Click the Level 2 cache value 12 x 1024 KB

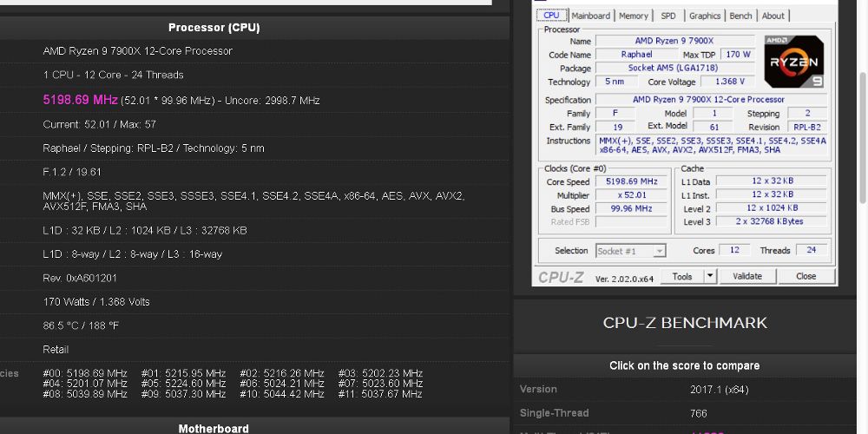(772, 207)
